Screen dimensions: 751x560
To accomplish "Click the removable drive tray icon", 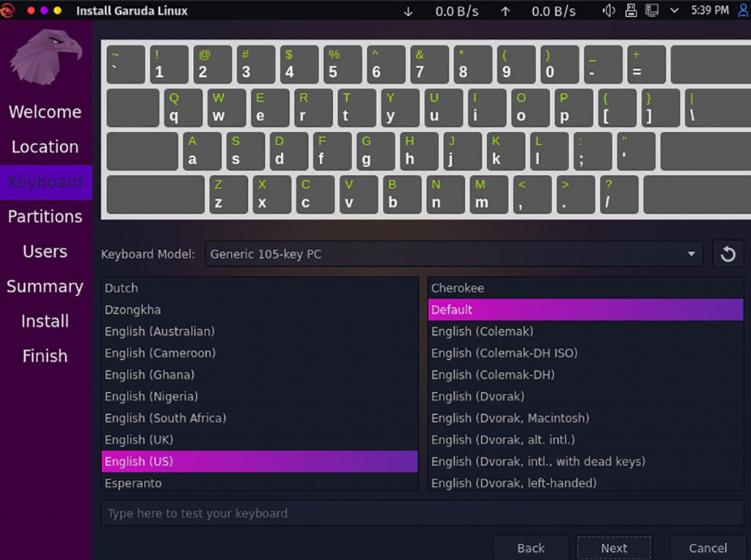I will click(630, 10).
